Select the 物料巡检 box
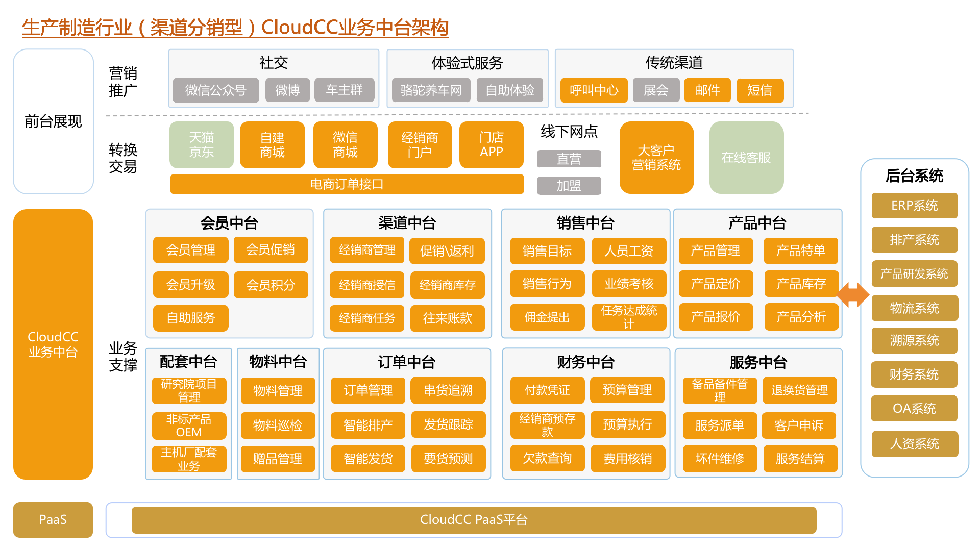This screenshot has width=980, height=551. [x=278, y=425]
